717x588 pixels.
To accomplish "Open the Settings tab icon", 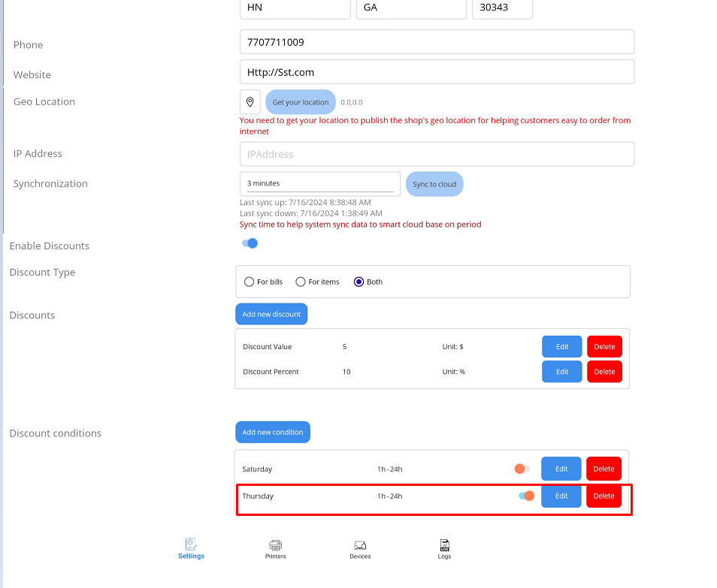I will 191,545.
